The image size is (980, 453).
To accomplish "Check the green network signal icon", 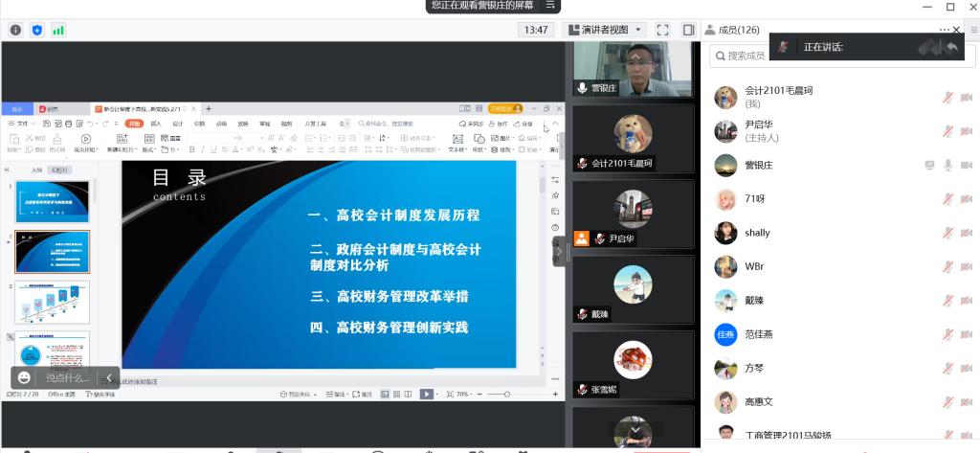I will point(58,30).
